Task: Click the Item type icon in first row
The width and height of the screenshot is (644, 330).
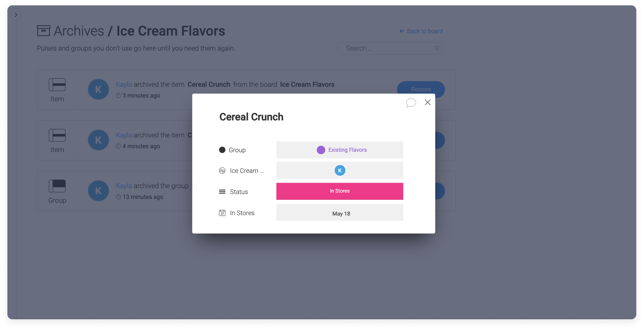Action: [x=57, y=85]
